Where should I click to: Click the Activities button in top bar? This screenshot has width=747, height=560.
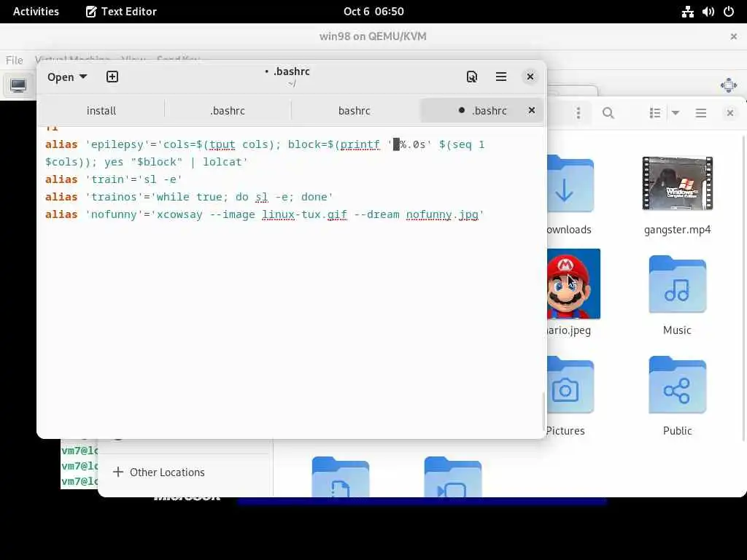pos(36,12)
